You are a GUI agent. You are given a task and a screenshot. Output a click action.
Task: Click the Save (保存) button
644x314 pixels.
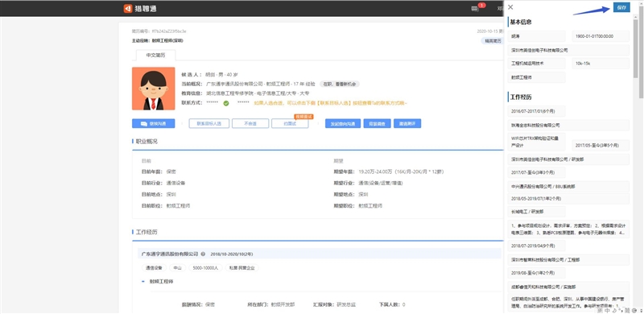pyautogui.click(x=621, y=7)
